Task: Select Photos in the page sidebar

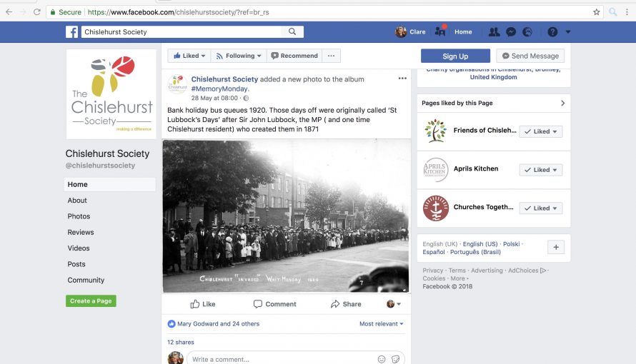Action: 79,216
